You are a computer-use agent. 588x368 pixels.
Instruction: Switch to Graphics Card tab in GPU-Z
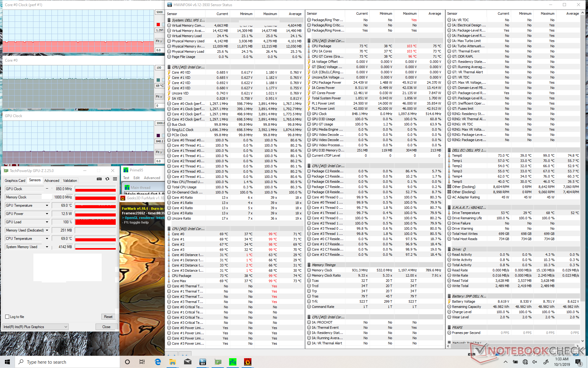tap(15, 181)
